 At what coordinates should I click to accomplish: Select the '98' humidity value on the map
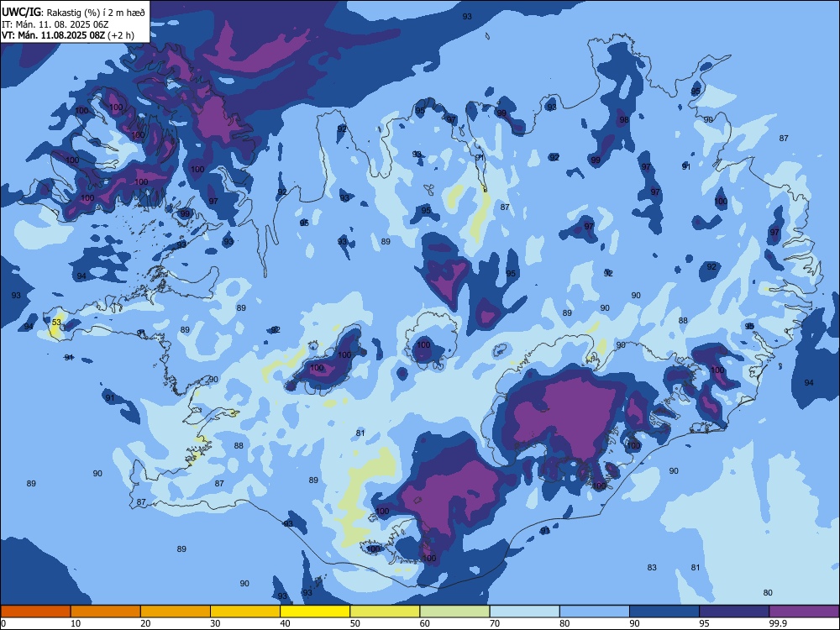point(624,119)
